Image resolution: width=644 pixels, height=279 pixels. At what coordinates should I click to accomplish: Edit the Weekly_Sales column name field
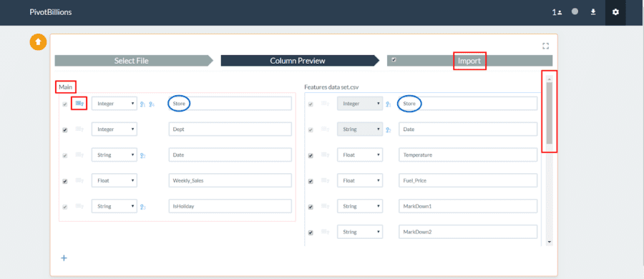(x=230, y=180)
